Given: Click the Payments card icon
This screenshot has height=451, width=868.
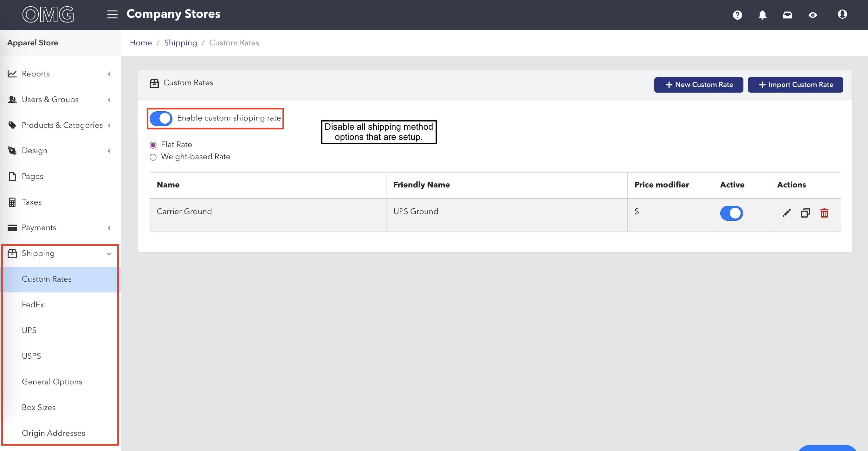Looking at the screenshot, I should point(12,228).
